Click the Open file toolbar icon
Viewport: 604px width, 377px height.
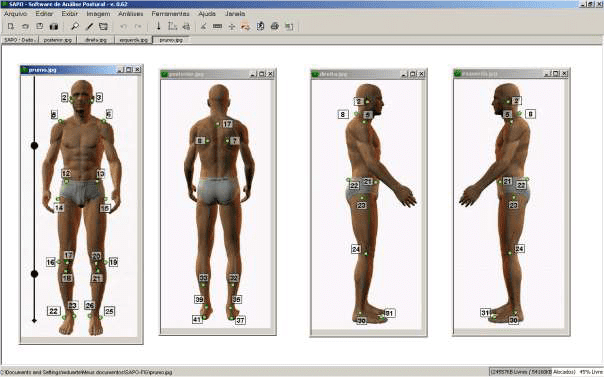(x=25, y=27)
